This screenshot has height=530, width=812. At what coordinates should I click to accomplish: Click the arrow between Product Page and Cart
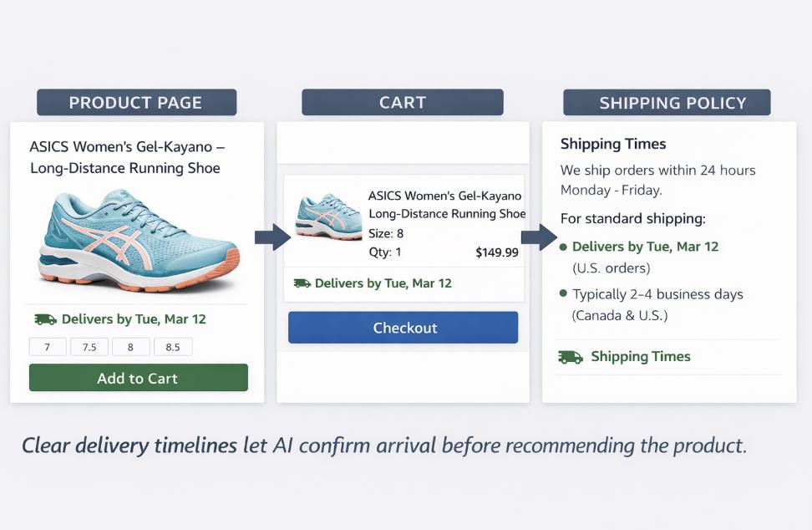[272, 237]
